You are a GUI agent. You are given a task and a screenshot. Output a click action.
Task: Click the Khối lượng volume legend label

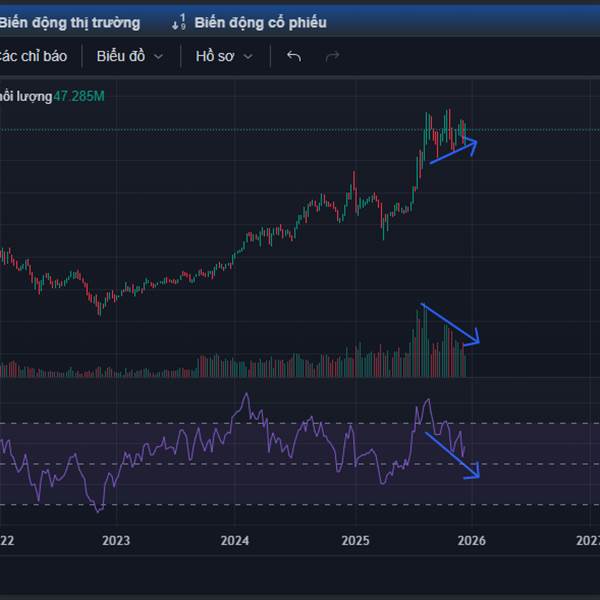(26, 96)
